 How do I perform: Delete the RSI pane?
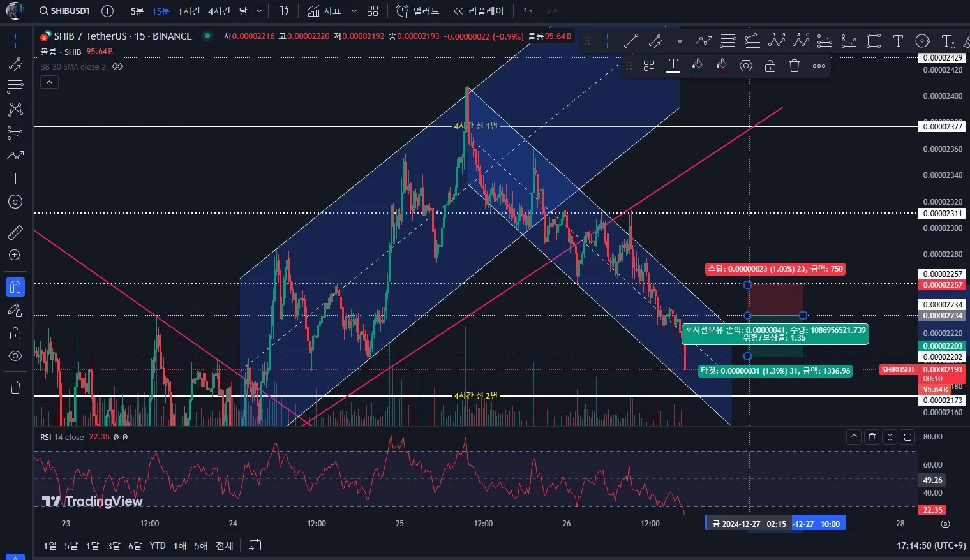click(x=872, y=437)
